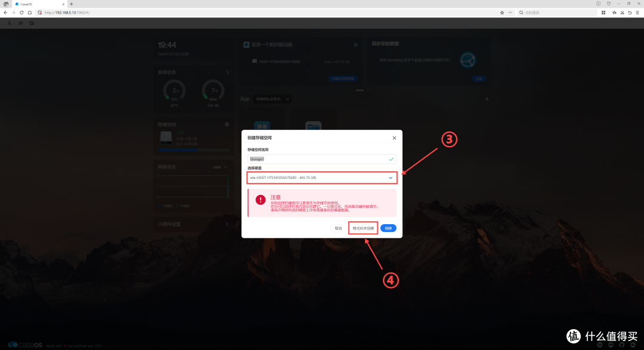644x350 pixels.
Task: Go back with browser back arrow
Action: (5, 13)
